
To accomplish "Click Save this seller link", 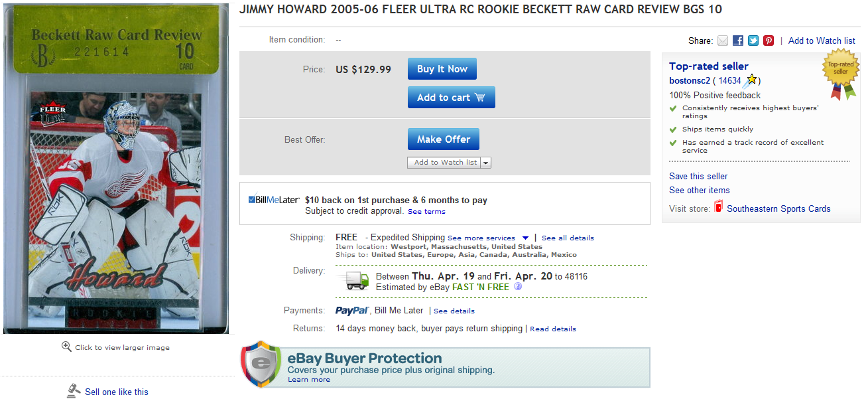I will coord(698,176).
